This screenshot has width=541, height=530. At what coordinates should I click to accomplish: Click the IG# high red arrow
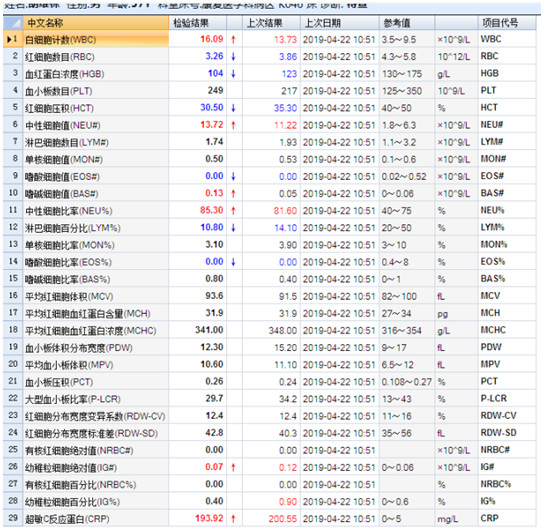(x=234, y=467)
